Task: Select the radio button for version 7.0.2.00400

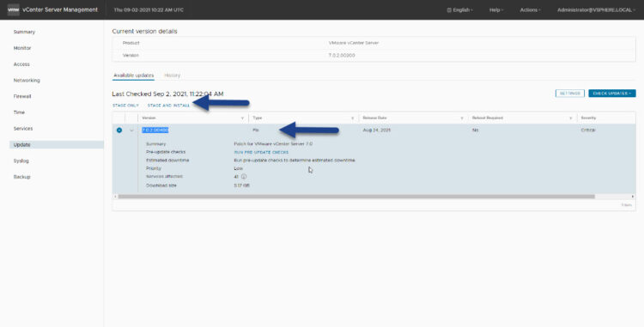Action: tap(119, 130)
